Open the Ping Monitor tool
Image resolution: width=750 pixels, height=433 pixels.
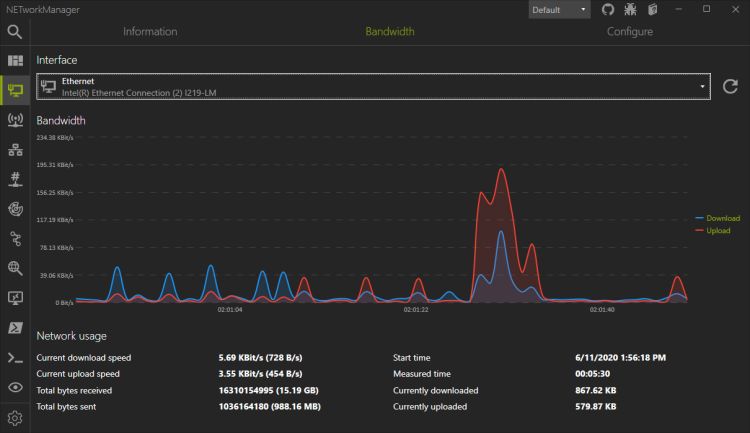tap(15, 209)
